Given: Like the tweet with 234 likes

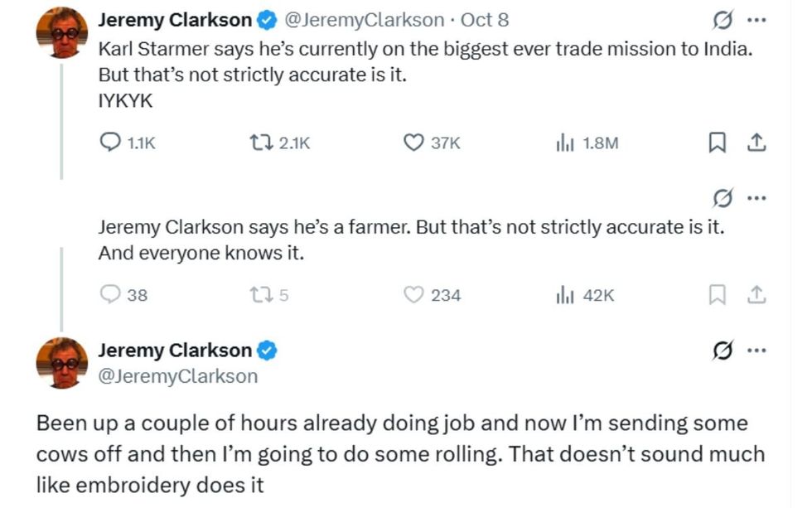Looking at the screenshot, I should (x=413, y=295).
